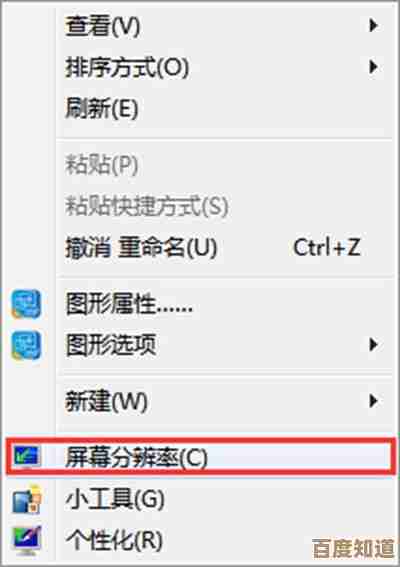Image resolution: width=400 pixels, height=567 pixels.
Task: Click the gadgets icon beside 小工具
Action: point(27,500)
